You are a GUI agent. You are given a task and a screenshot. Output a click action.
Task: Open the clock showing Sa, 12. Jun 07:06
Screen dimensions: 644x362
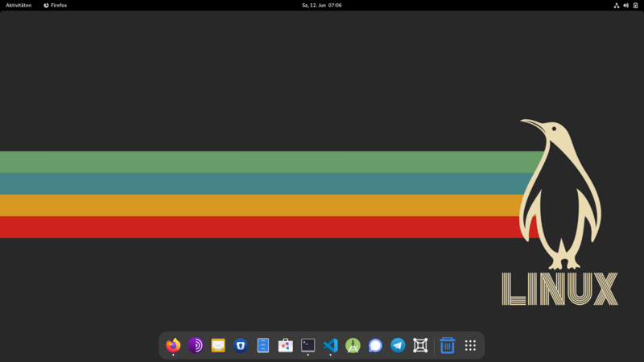[322, 6]
